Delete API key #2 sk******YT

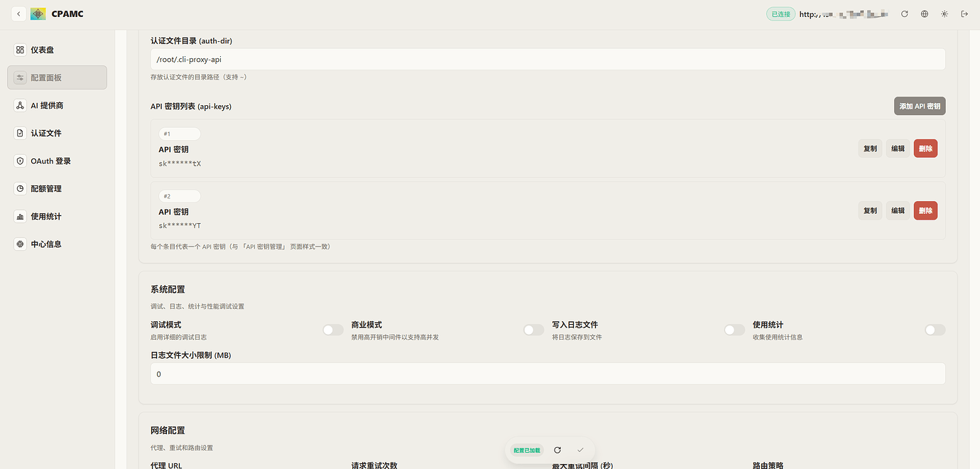925,210
